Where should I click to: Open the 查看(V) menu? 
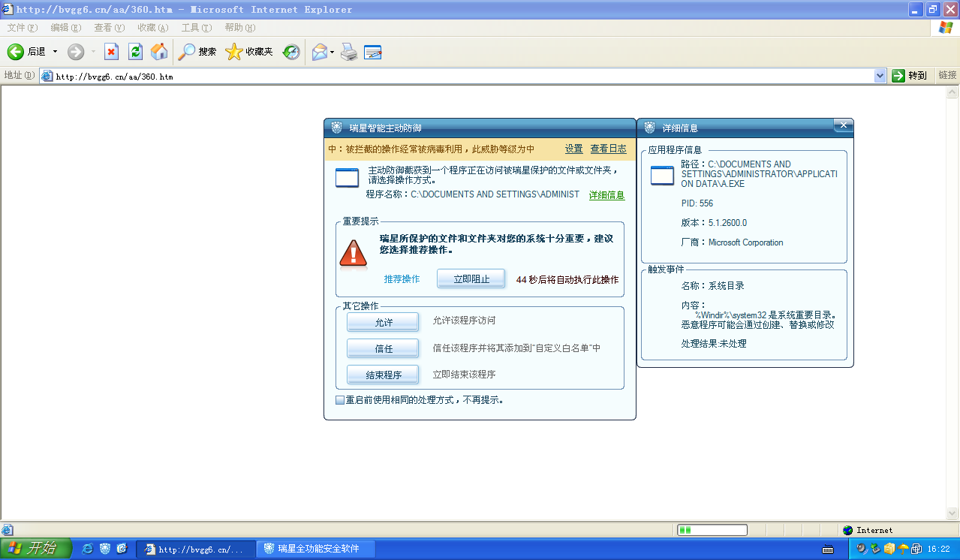click(110, 28)
